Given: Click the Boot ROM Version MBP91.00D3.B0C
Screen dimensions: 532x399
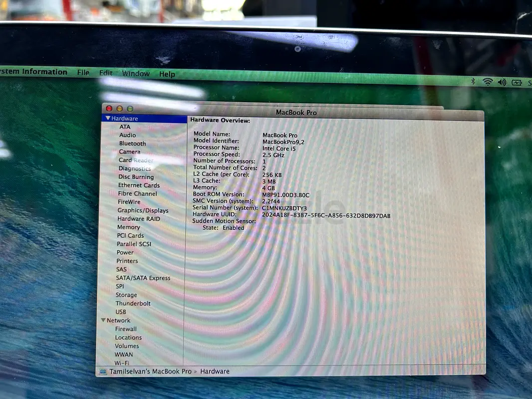Looking at the screenshot, I should tap(285, 195).
